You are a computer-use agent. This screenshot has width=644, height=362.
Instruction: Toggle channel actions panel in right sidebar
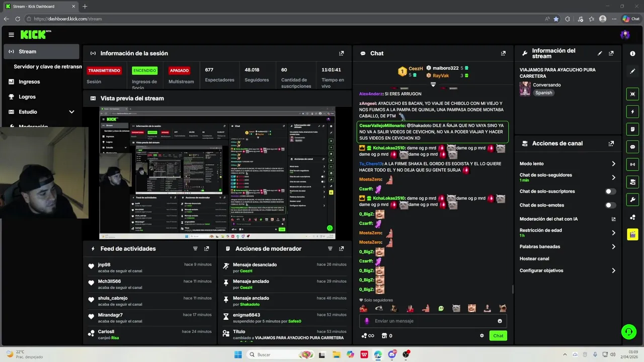tap(632, 182)
